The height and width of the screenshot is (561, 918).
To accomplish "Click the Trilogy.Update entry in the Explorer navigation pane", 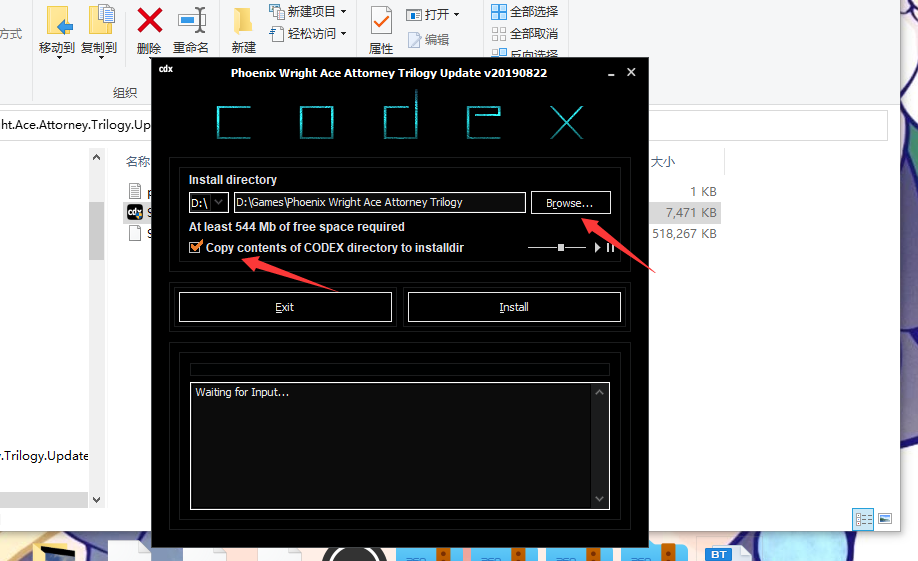I will click(44, 456).
